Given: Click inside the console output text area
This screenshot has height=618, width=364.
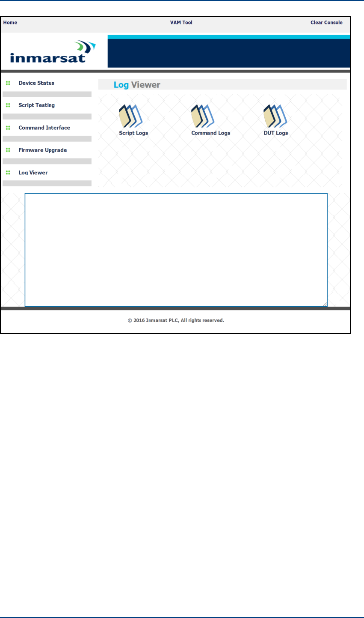Looking at the screenshot, I should pyautogui.click(x=176, y=250).
